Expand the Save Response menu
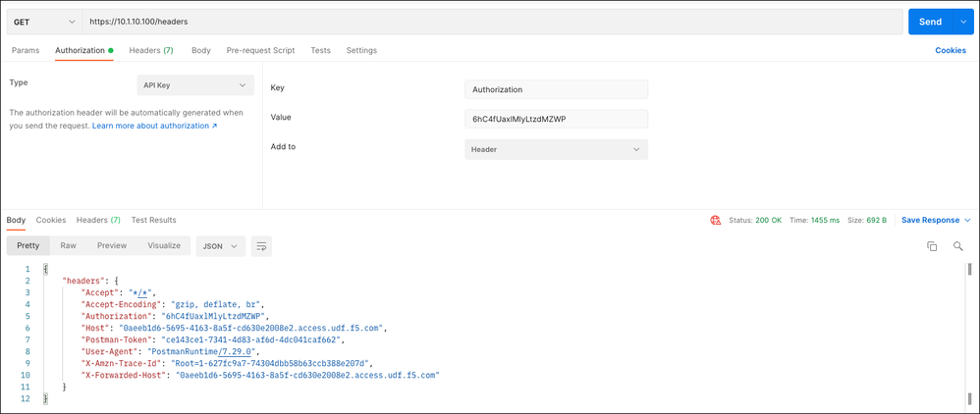Screen dimensions: 980x414 coord(936,221)
